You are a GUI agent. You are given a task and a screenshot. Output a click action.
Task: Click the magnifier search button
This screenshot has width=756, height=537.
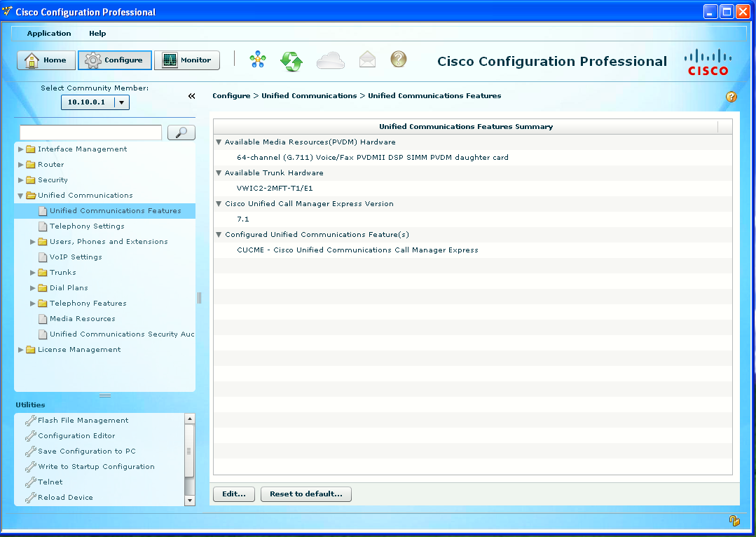click(181, 132)
